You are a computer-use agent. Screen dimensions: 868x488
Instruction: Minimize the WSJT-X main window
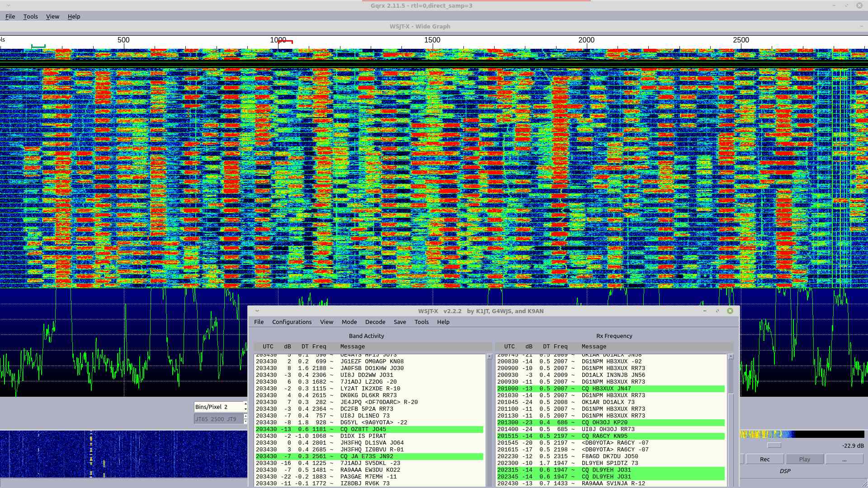(x=704, y=311)
